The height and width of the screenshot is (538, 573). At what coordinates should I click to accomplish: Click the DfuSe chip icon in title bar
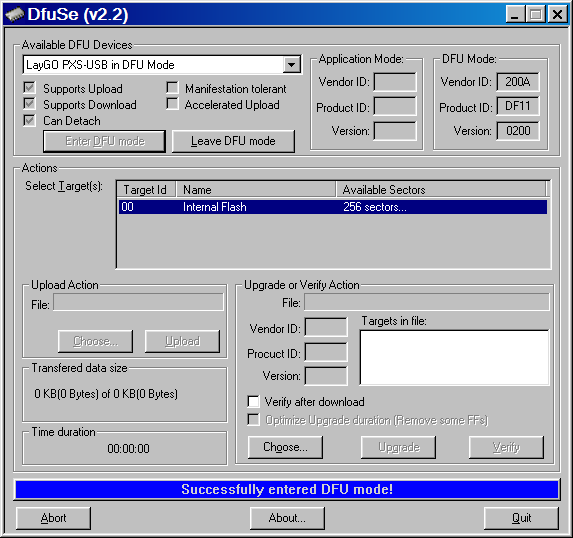pos(14,15)
